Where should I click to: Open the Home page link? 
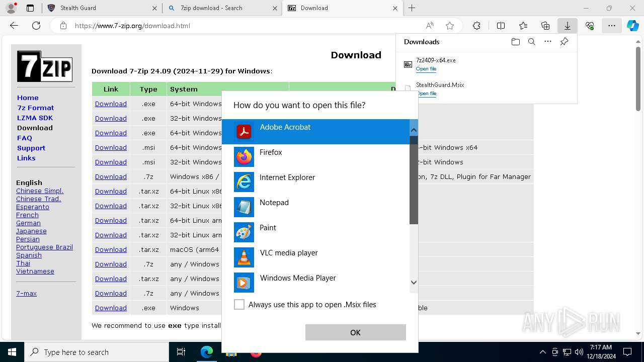(28, 98)
